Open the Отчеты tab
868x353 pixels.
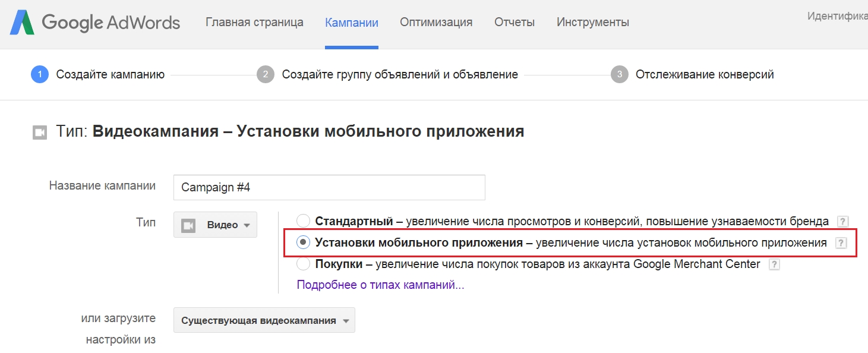click(x=515, y=23)
